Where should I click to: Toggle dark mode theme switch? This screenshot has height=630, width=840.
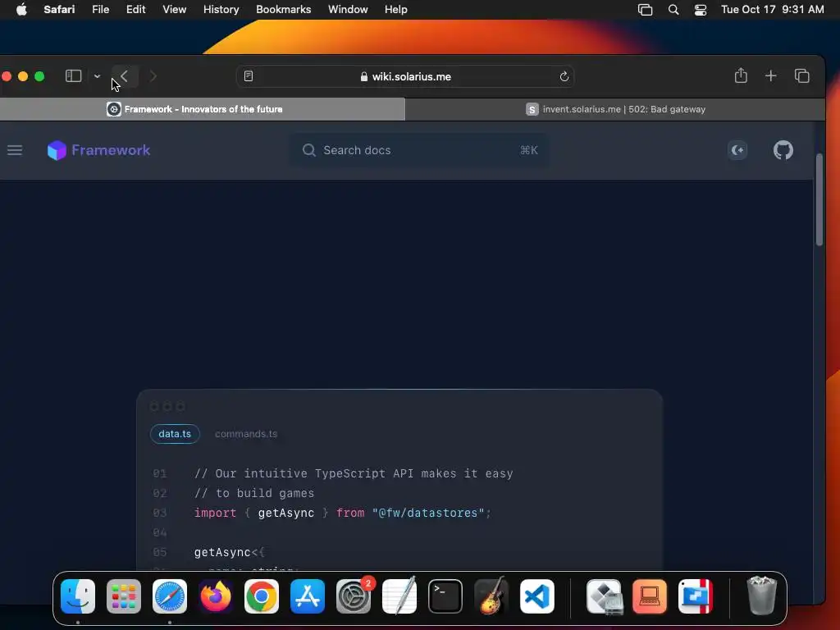pos(737,150)
